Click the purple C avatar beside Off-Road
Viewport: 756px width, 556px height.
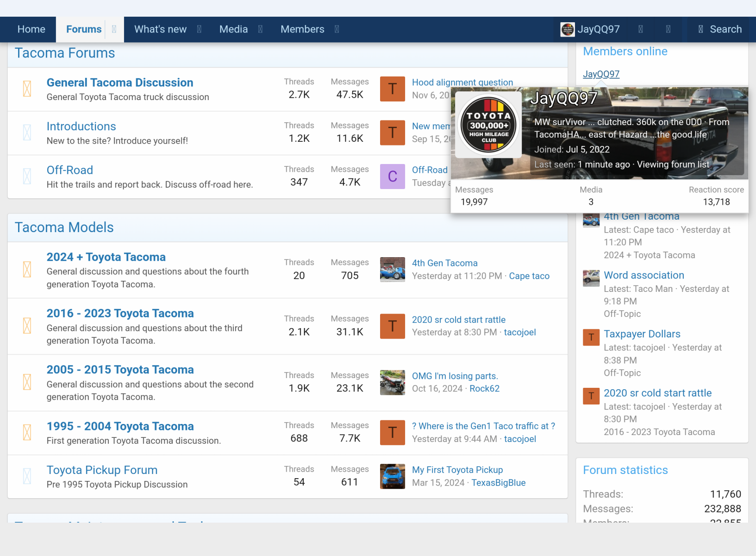[x=392, y=177]
